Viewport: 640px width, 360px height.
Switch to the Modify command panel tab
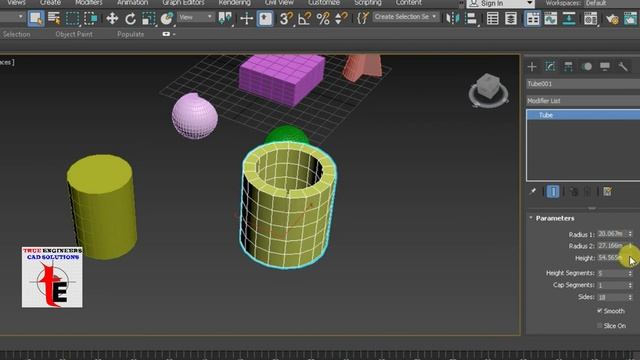[550, 67]
